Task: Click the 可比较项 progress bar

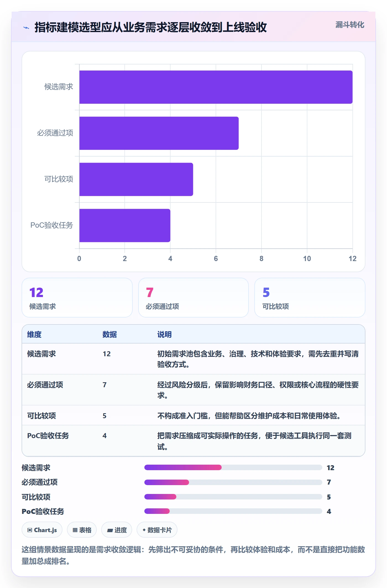Action: (233, 497)
